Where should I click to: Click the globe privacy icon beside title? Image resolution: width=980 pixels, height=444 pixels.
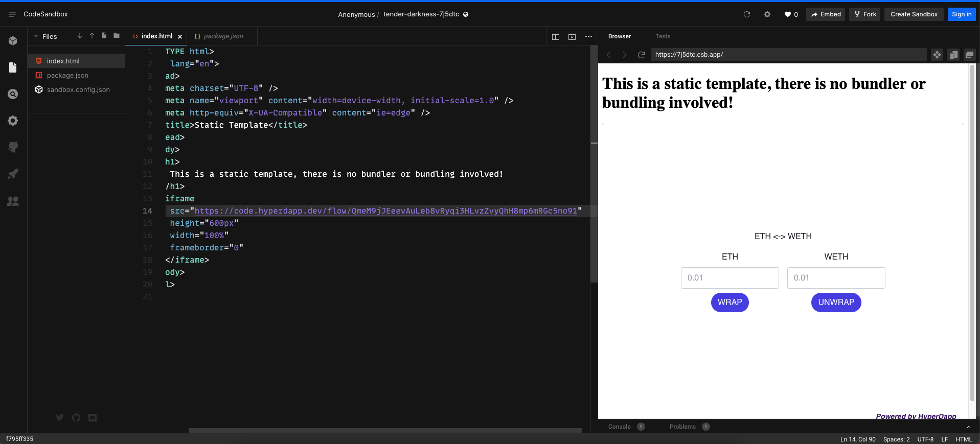click(466, 14)
